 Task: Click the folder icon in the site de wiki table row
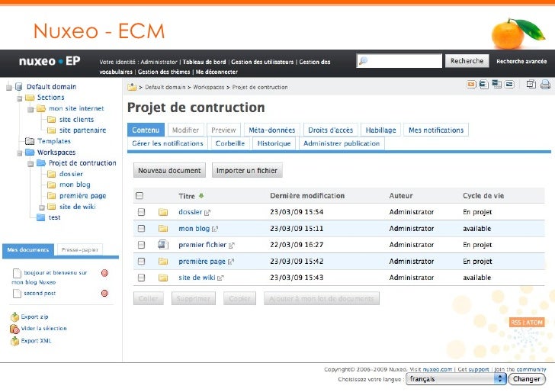click(x=163, y=278)
